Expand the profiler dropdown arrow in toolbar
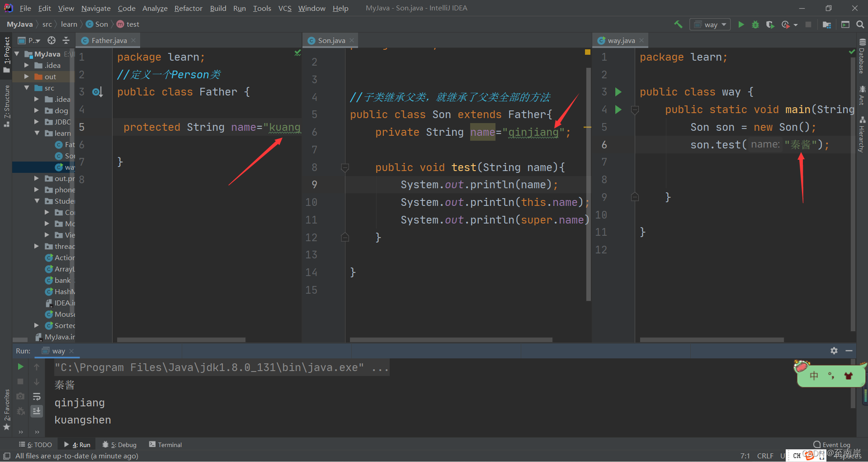Screen dimensions: 868x462 pyautogui.click(x=796, y=25)
